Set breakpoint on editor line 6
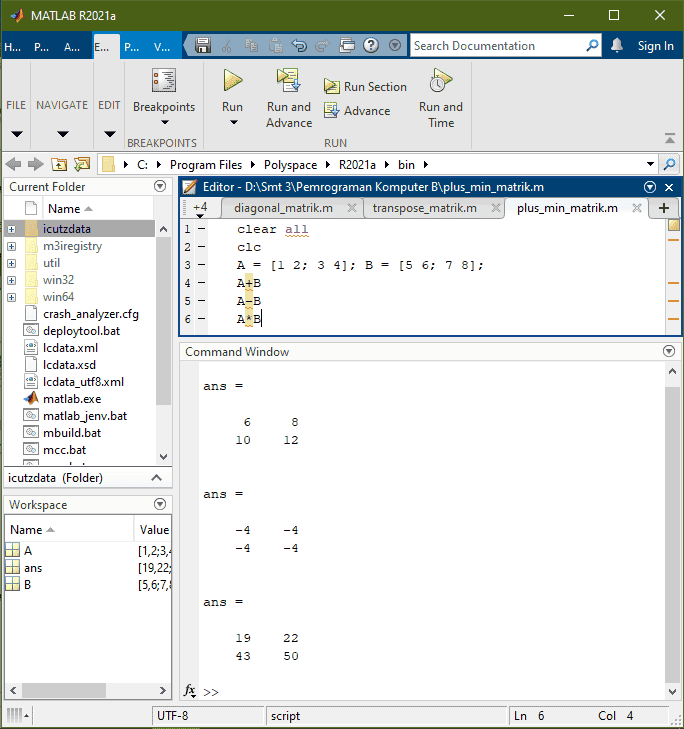This screenshot has width=684, height=729. (x=201, y=319)
